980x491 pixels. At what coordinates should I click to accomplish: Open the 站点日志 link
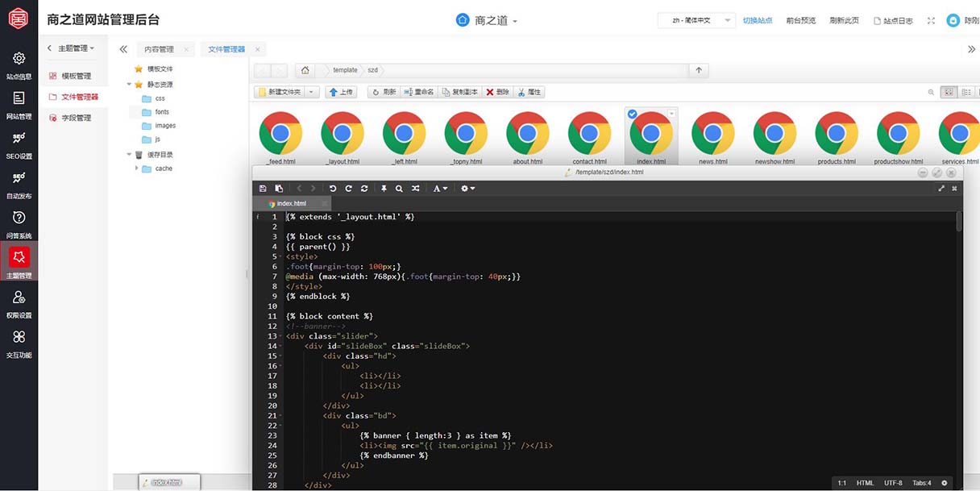click(x=894, y=20)
